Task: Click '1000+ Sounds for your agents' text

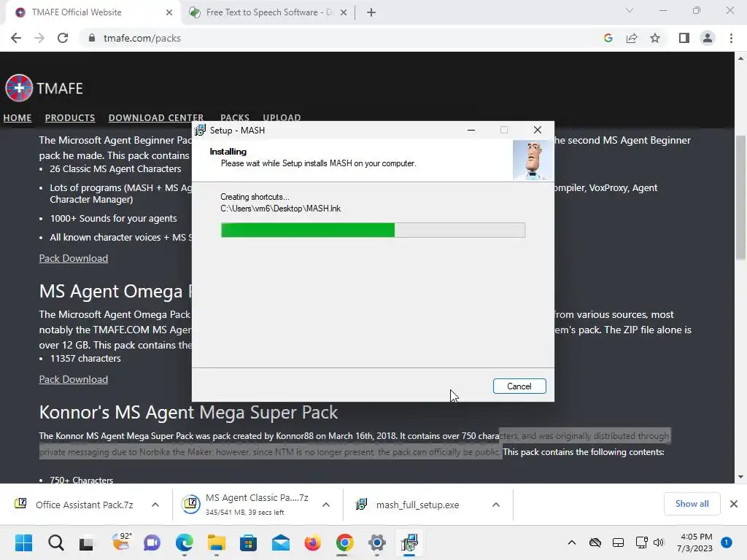Action: tap(113, 218)
